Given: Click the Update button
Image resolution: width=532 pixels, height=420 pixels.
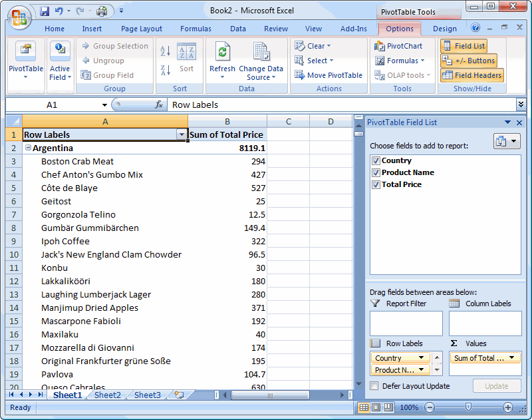Looking at the screenshot, I should [496, 385].
